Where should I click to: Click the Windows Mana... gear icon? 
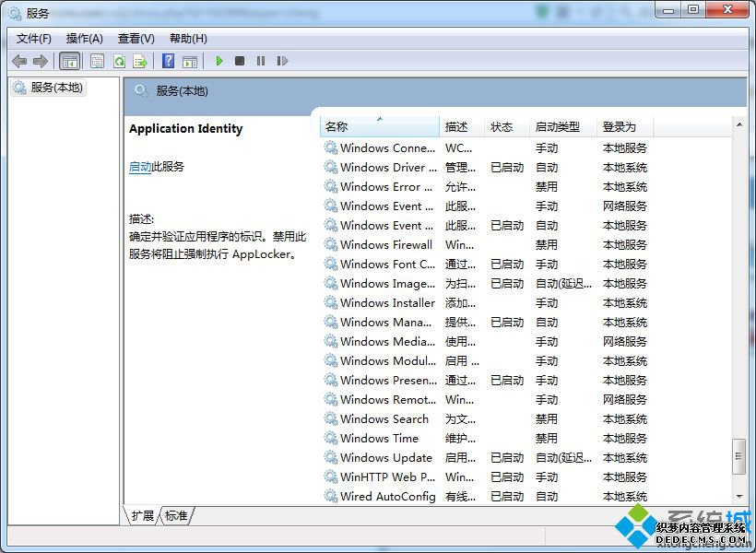(331, 322)
